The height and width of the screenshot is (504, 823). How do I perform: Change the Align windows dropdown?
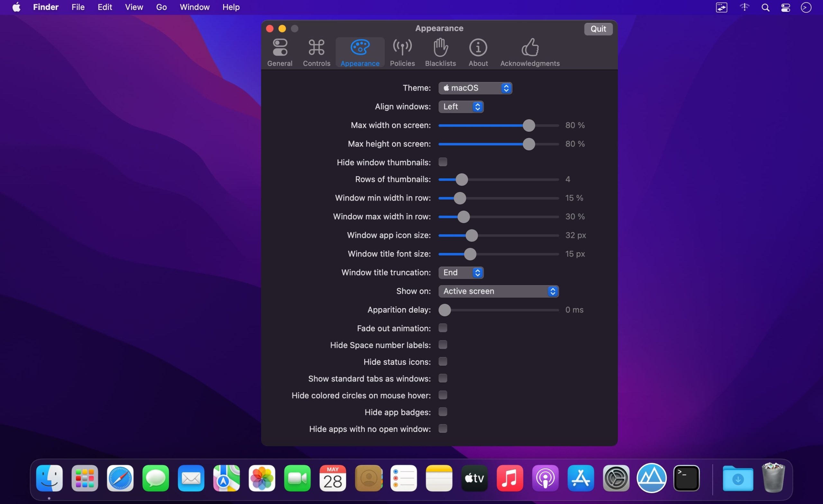click(461, 106)
